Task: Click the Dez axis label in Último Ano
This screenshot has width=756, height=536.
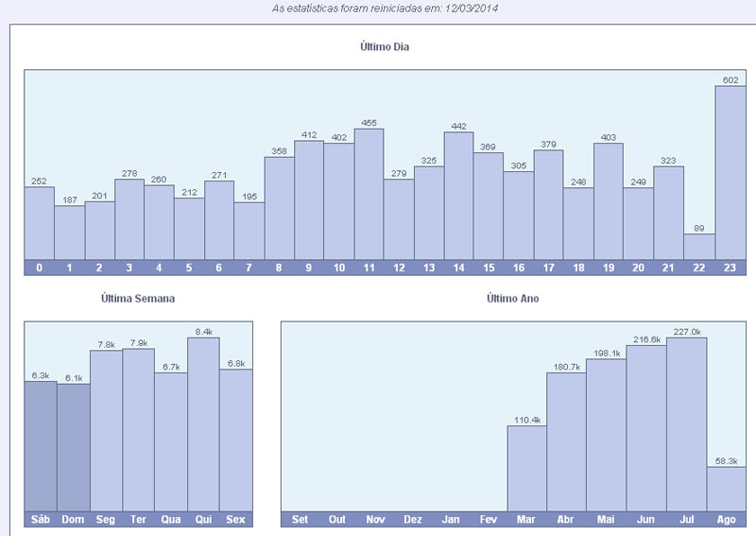Action: coord(413,520)
